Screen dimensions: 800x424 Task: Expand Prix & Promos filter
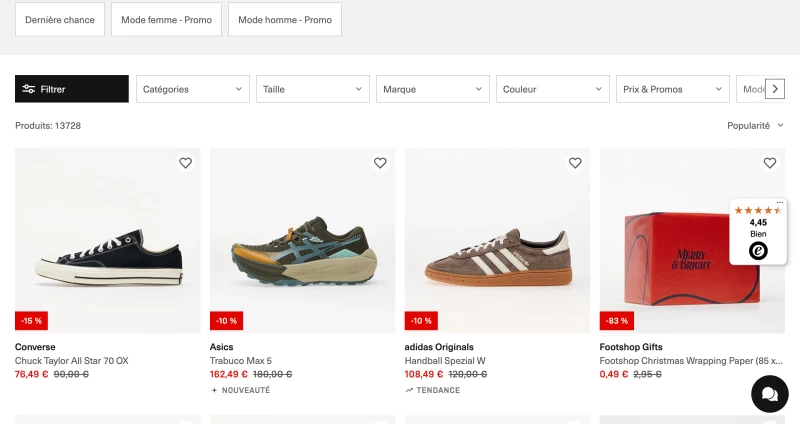click(673, 89)
